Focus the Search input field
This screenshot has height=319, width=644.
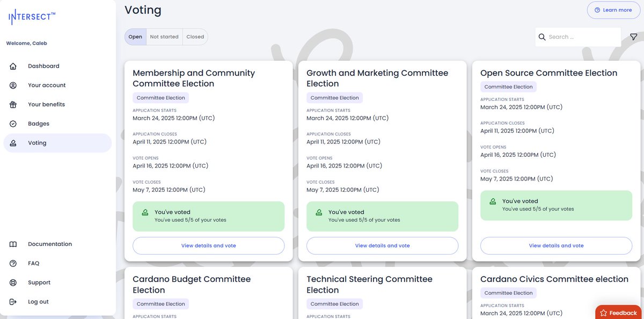point(583,37)
